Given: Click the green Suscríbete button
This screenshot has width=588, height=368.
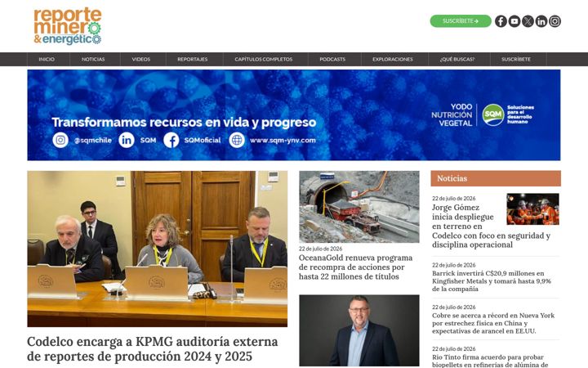Looking at the screenshot, I should click(x=461, y=21).
